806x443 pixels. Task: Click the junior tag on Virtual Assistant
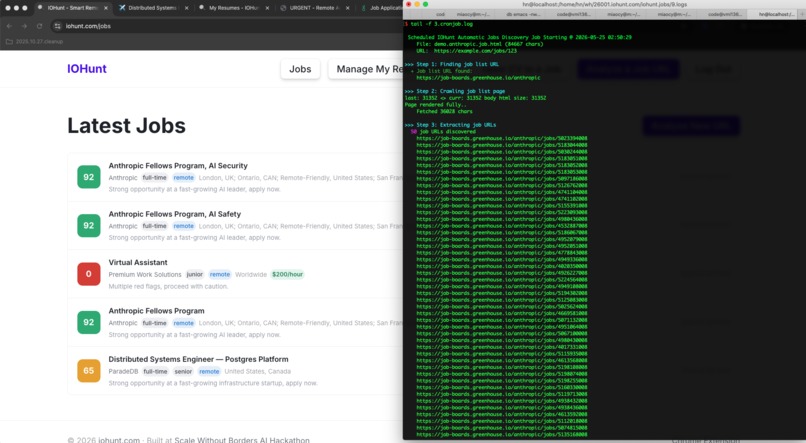coord(195,274)
